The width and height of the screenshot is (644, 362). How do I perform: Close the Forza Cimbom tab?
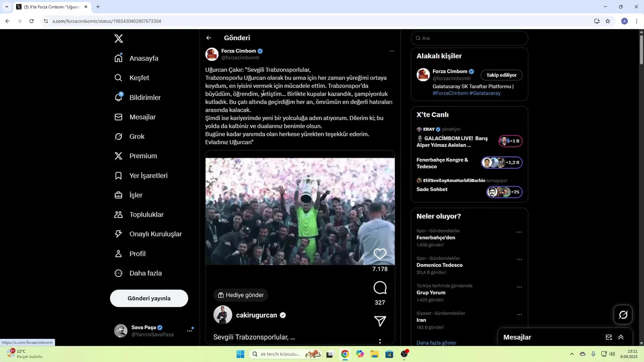[x=86, y=7]
